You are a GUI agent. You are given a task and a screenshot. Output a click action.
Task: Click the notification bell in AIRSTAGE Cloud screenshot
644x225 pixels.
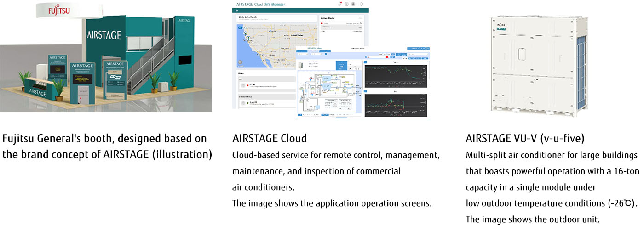point(340,4)
